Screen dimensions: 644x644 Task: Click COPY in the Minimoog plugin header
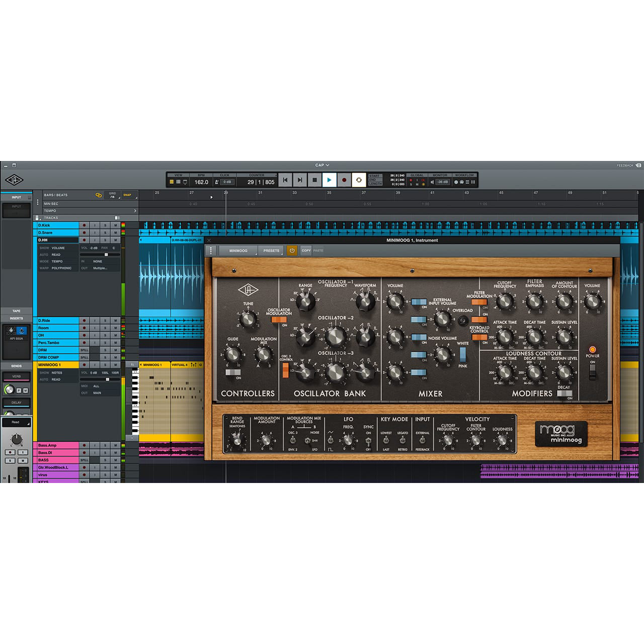[x=306, y=251]
